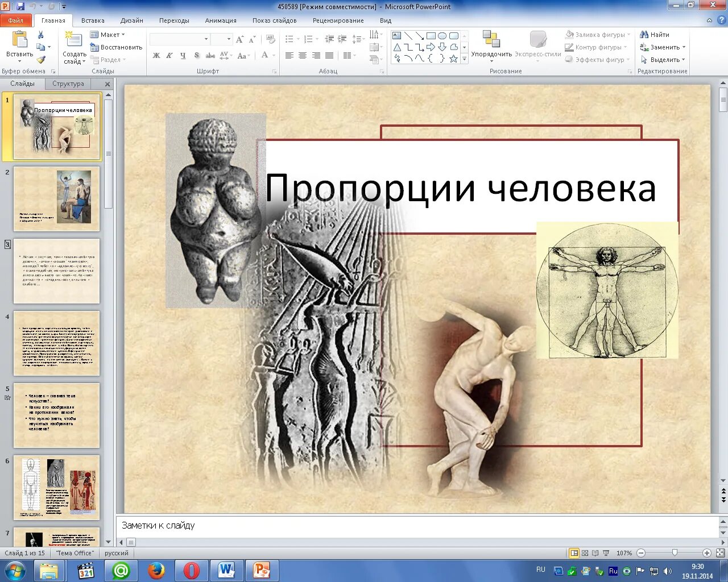Open the Макет layout dropdown
This screenshot has height=582, width=728.
tap(107, 35)
